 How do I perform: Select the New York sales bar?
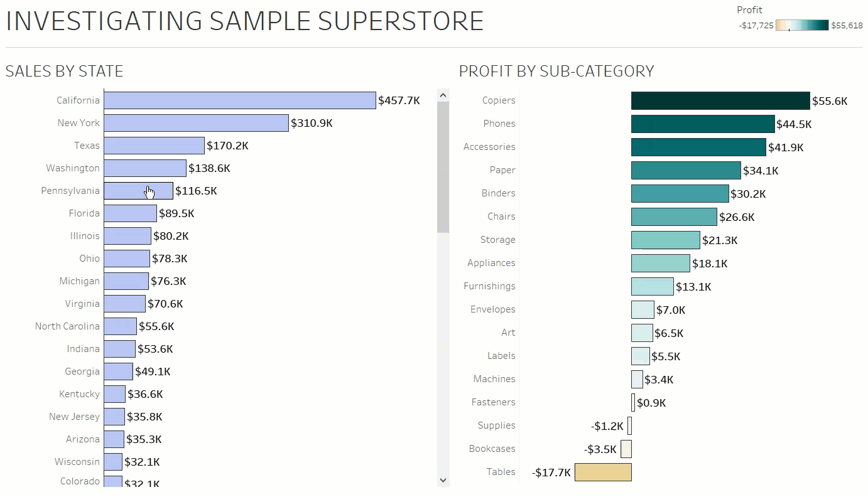195,123
